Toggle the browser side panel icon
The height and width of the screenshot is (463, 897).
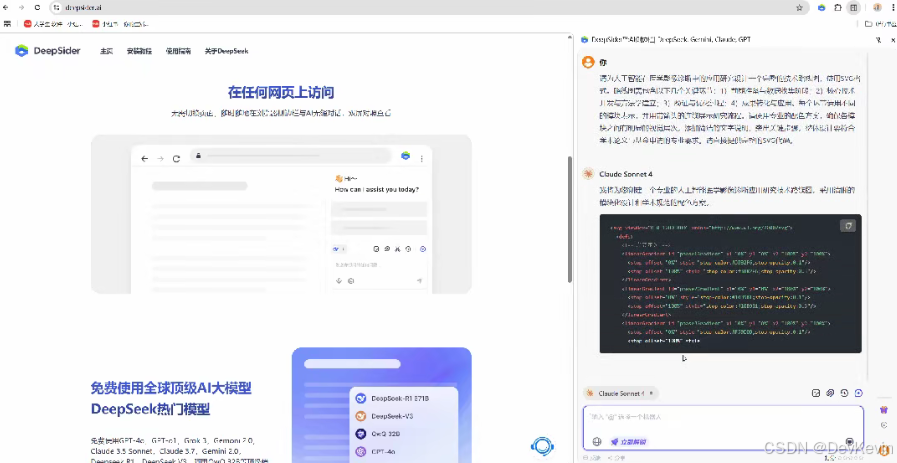click(854, 7)
